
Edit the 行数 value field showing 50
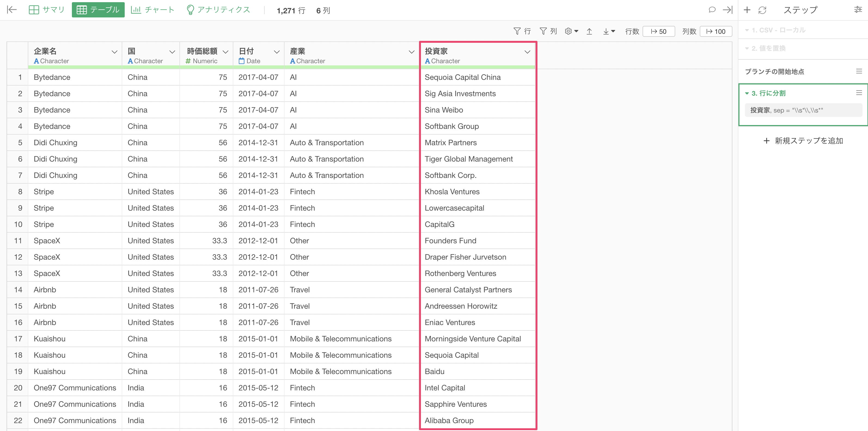(x=658, y=31)
